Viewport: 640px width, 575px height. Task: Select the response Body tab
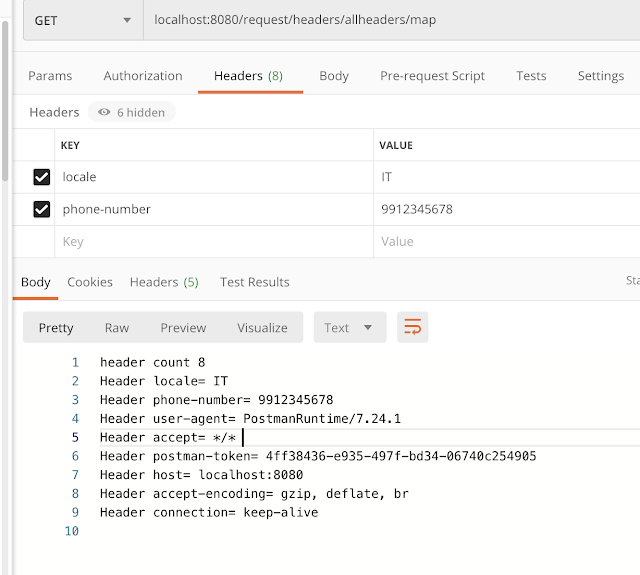tap(36, 282)
